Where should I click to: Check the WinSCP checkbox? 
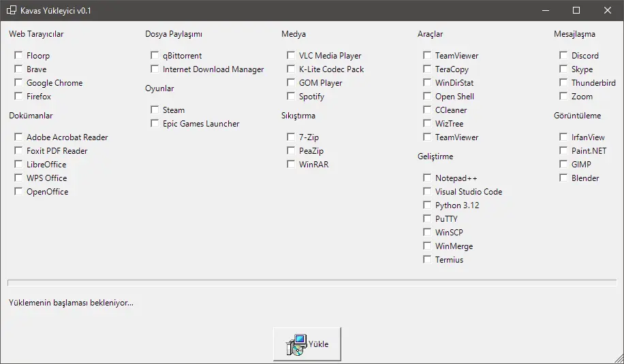click(x=427, y=232)
